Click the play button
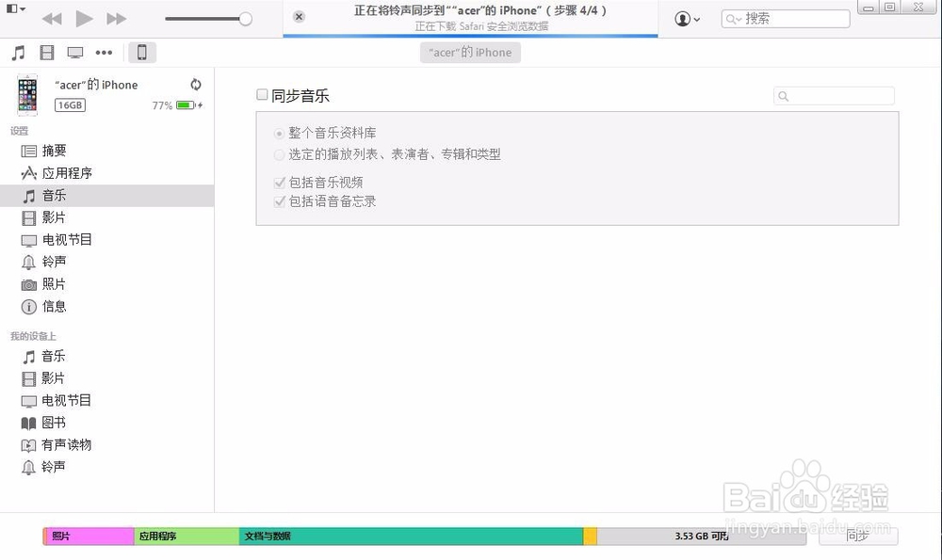 point(84,19)
